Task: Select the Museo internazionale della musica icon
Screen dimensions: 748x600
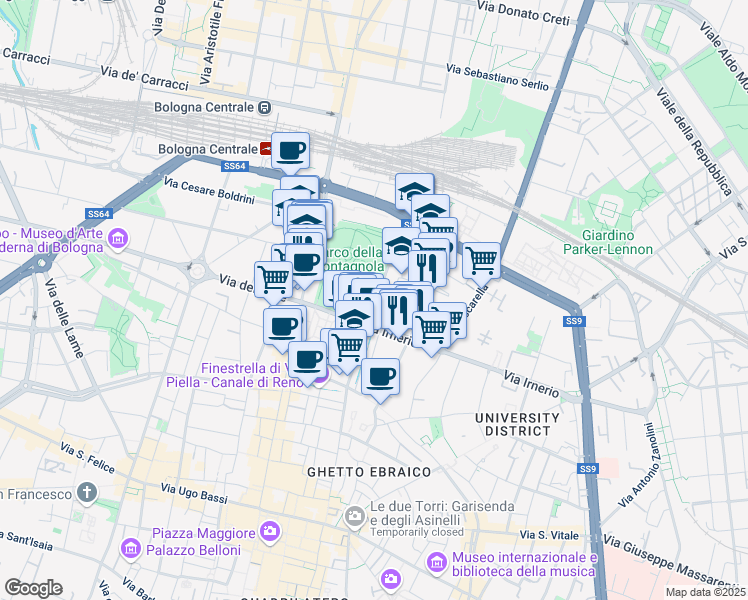Action: (x=436, y=563)
